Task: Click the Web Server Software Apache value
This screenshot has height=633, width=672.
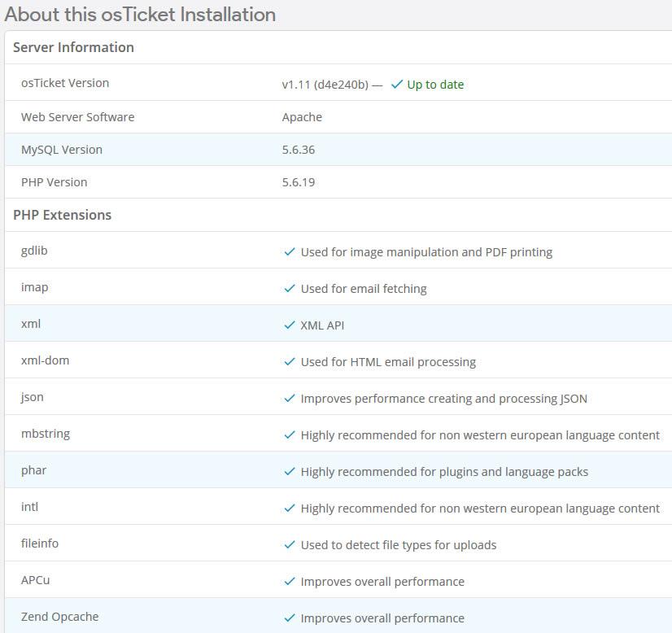Action: click(x=302, y=117)
